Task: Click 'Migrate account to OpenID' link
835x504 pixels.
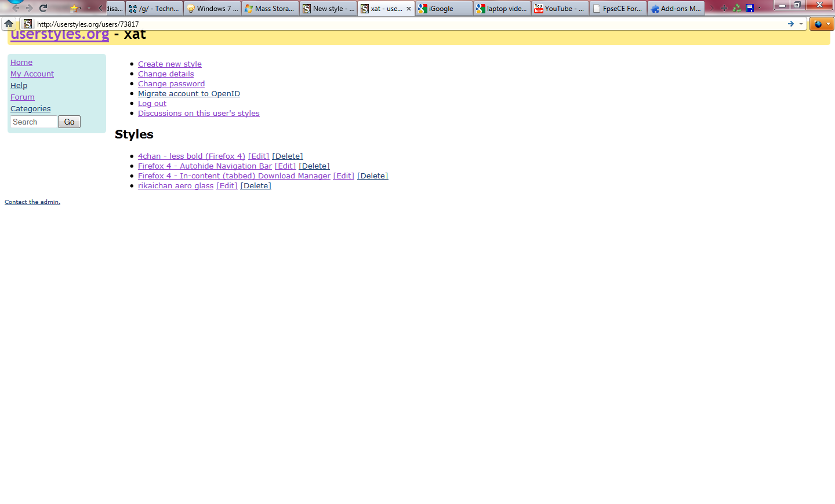Action: 189,94
